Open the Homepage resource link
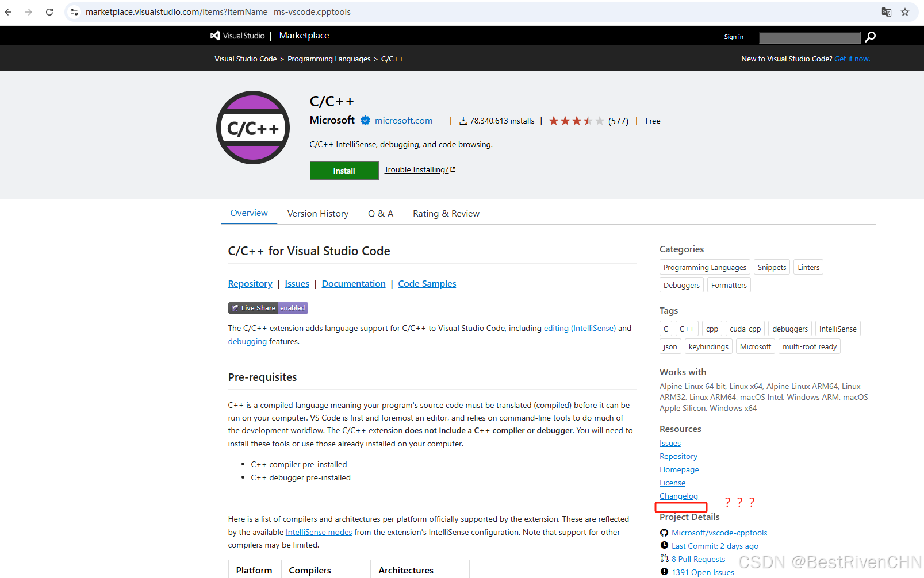 pos(679,469)
